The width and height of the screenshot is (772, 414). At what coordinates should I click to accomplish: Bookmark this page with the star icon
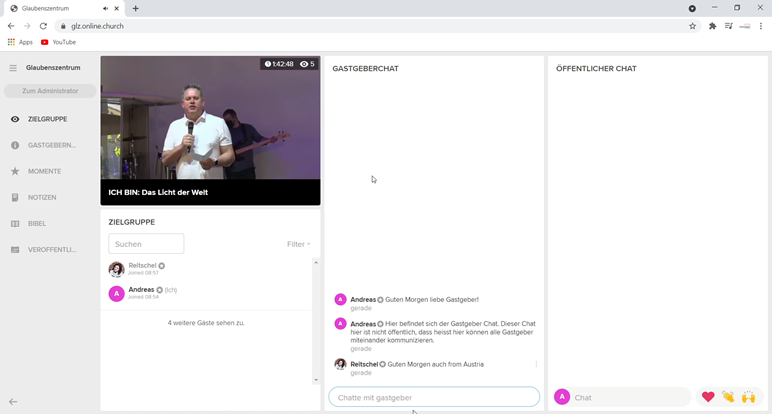coord(692,26)
